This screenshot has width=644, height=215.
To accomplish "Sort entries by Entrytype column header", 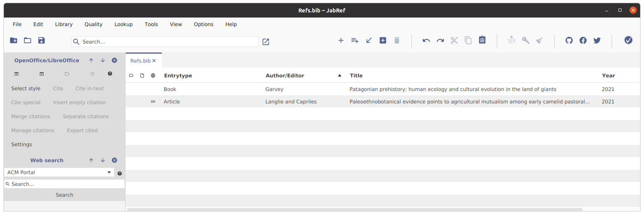I will [x=178, y=75].
